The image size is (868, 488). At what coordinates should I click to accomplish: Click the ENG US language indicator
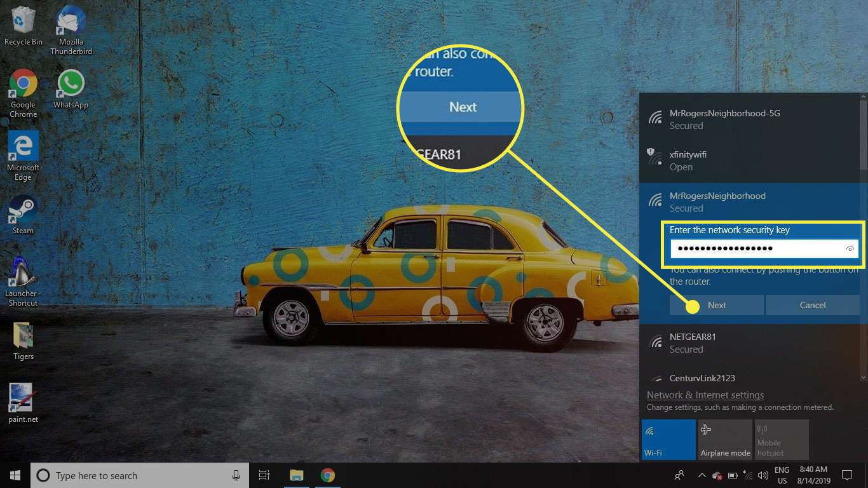[782, 475]
